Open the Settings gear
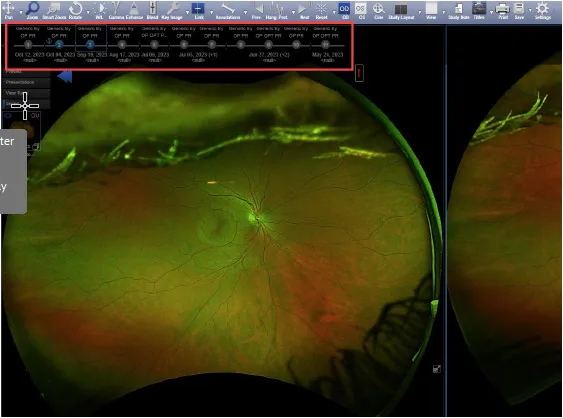Image resolution: width=563 pixels, height=418 pixels. coord(543,9)
